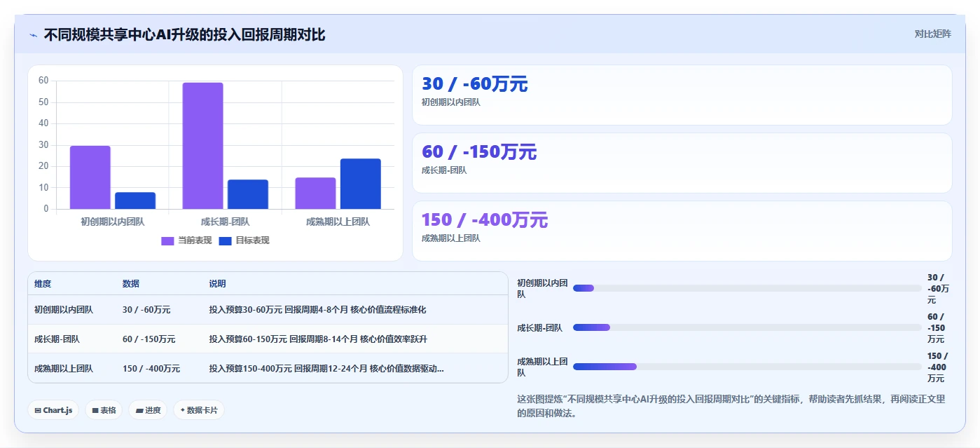
Task: Select the 表格 chip
Action: click(104, 410)
